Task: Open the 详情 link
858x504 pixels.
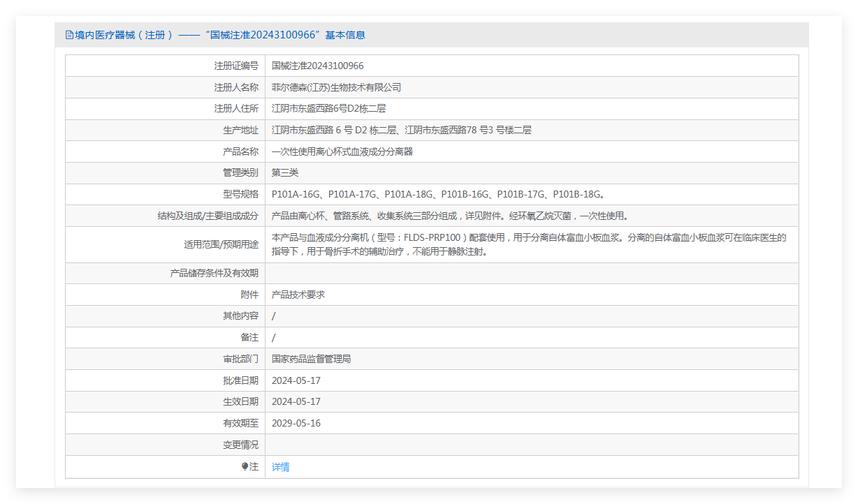Action: [280, 467]
